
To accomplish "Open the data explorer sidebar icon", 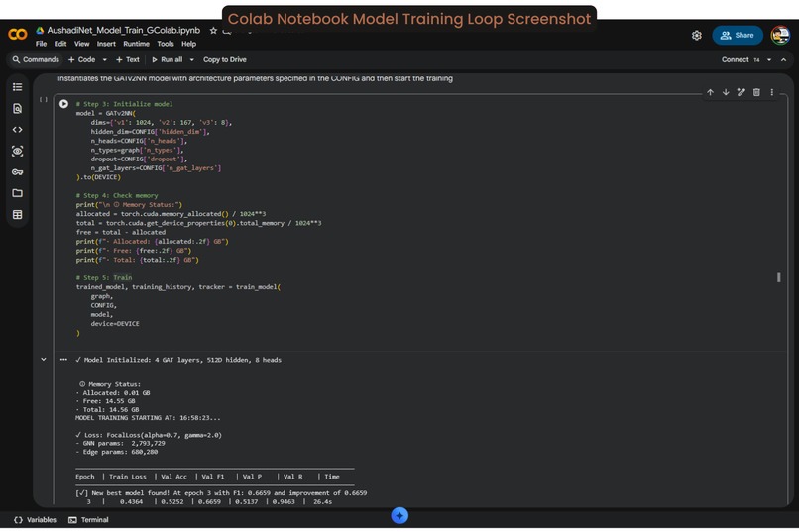I will 17,151.
